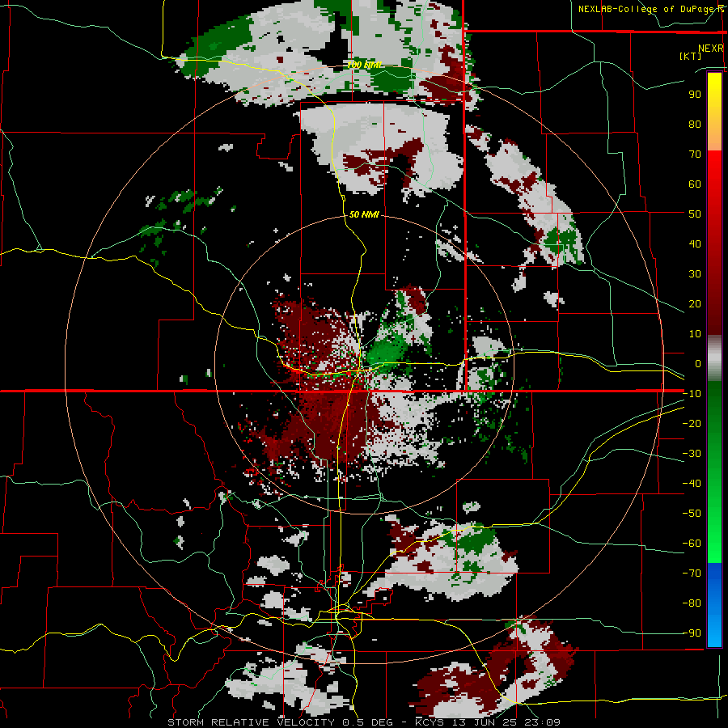The height and width of the screenshot is (728, 728).
Task: Click the -40 knot legend value
Action: (x=692, y=484)
